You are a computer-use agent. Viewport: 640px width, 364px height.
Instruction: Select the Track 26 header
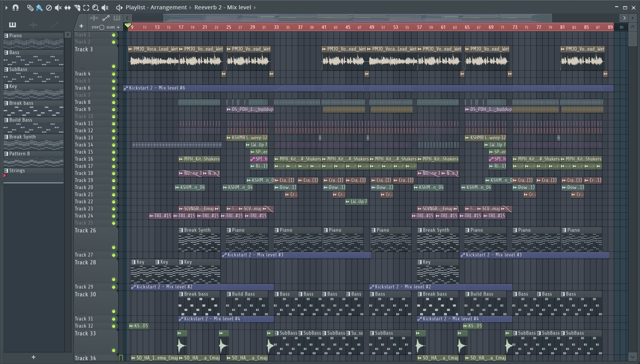pos(96,239)
